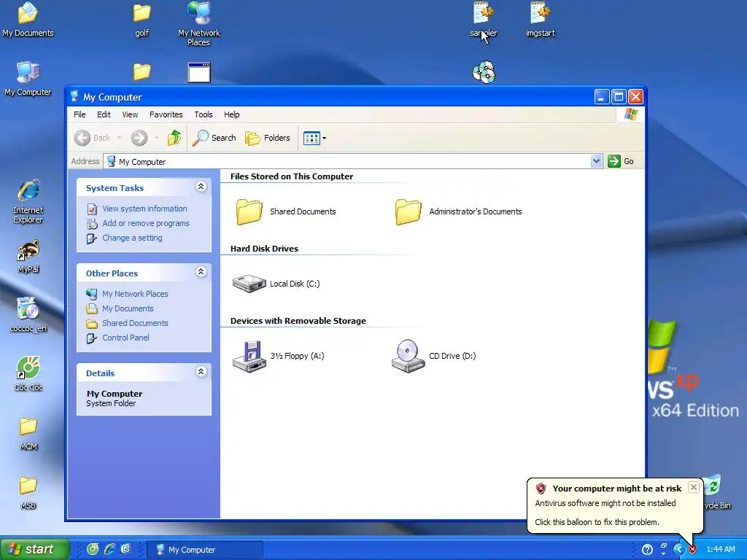Screen dimensions: 747x560
Task: Collapse the System Tasks panel
Action: [x=201, y=187]
